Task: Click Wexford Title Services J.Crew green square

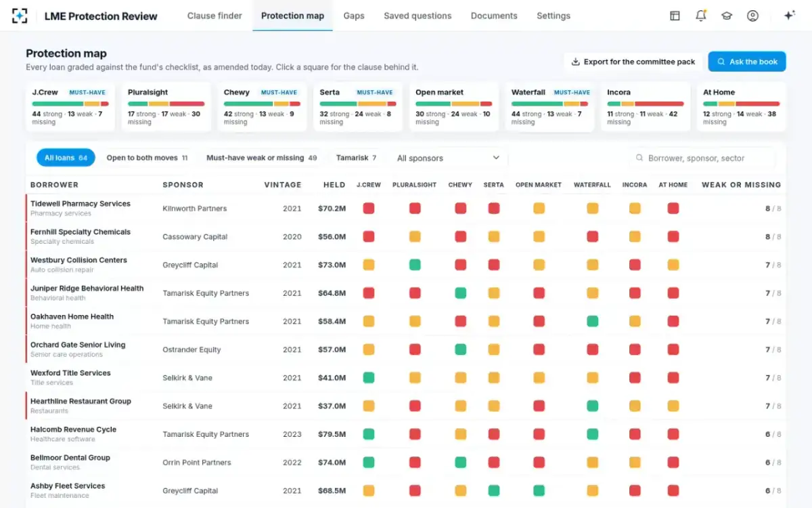Action: point(369,378)
